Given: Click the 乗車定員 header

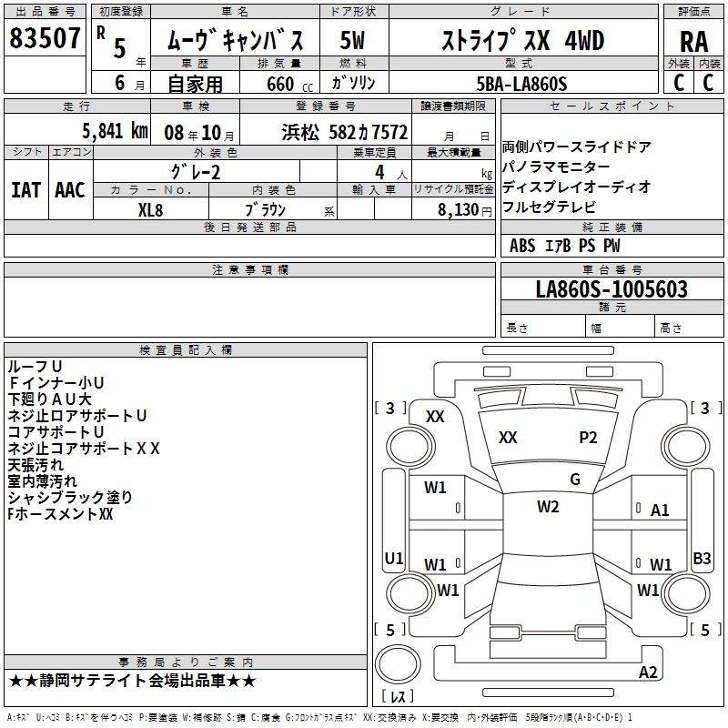Looking at the screenshot, I should [x=374, y=152].
